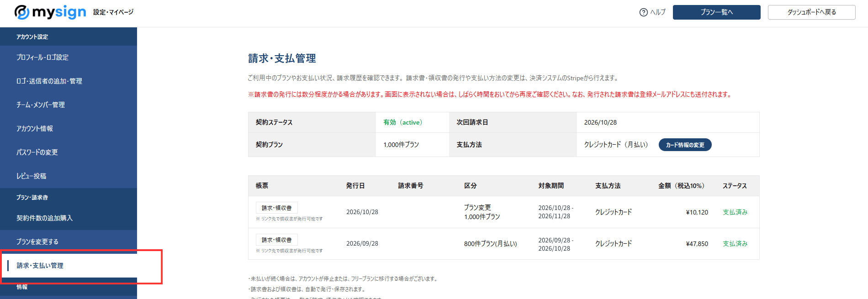868x299 pixels.
Task: Select ロゴ・送信者の追加・管理 menu item
Action: (69, 81)
